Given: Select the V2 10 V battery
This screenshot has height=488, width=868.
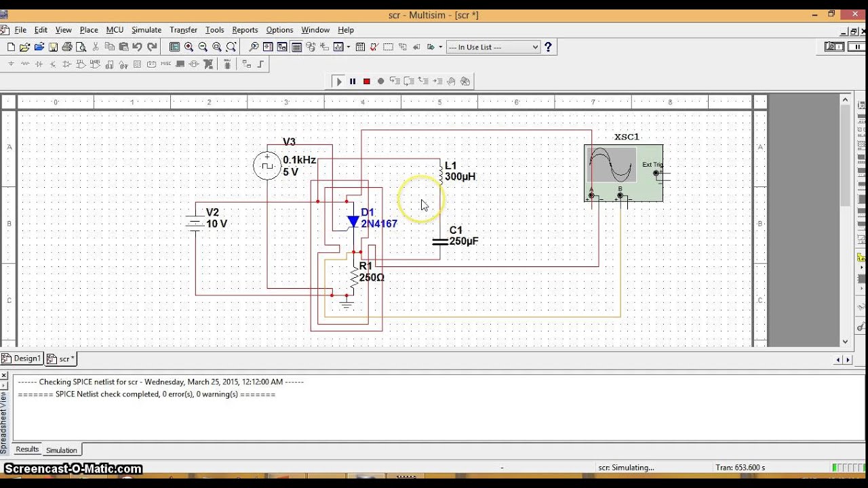Looking at the screenshot, I should (x=195, y=222).
